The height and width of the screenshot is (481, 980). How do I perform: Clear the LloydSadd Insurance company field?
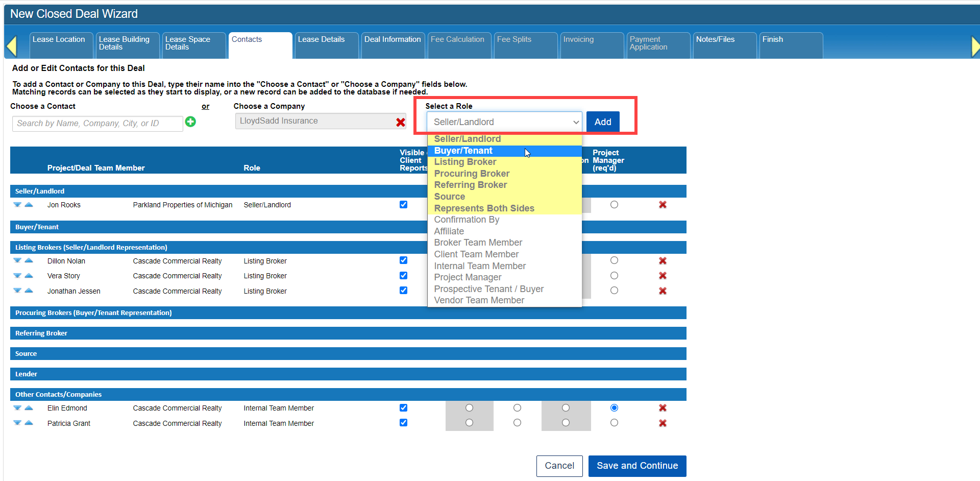click(401, 122)
